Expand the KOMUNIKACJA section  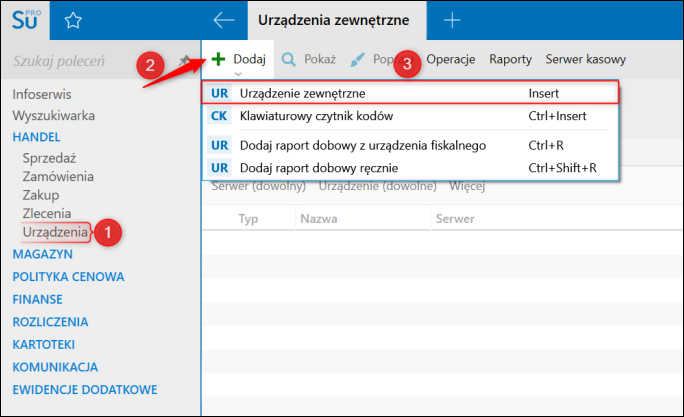click(55, 367)
